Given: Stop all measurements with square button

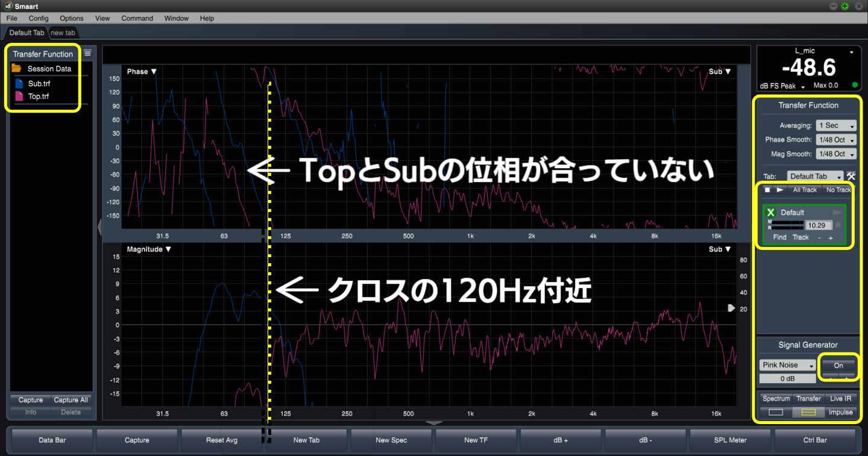Looking at the screenshot, I should pos(767,190).
